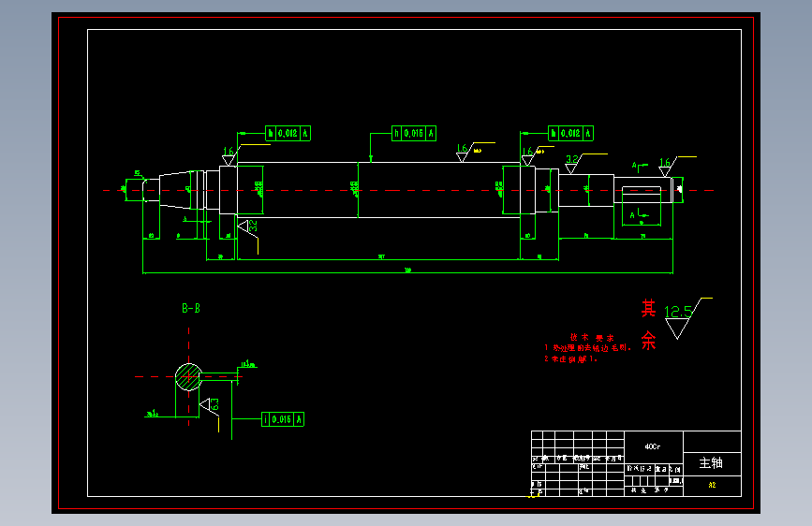Image resolution: width=812 pixels, height=526 pixels.
Task: Select the "0.015 A" tolerance frame in B-B view
Action: click(x=283, y=419)
